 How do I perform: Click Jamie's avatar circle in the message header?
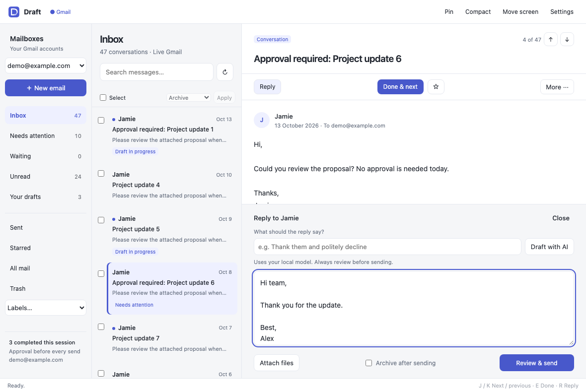[x=262, y=120]
